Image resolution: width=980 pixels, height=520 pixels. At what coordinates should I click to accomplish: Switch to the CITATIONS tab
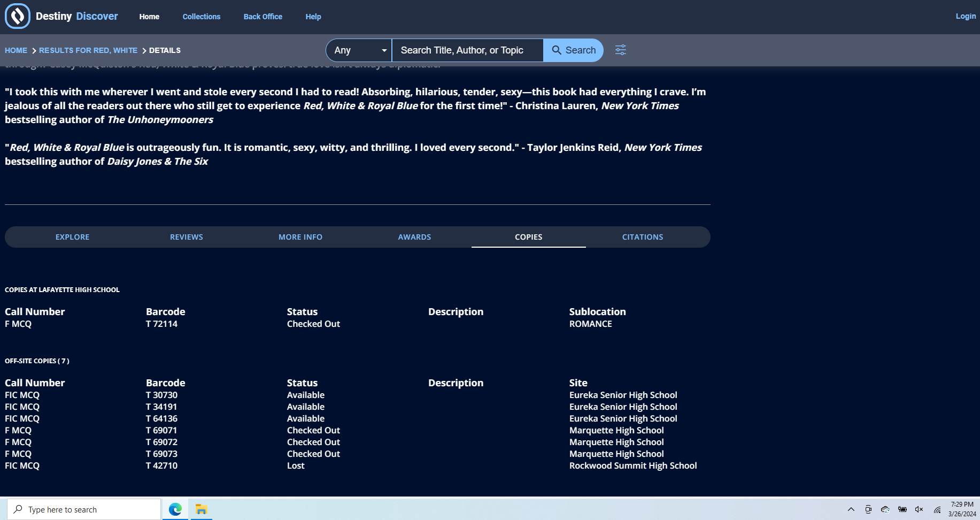click(x=643, y=237)
